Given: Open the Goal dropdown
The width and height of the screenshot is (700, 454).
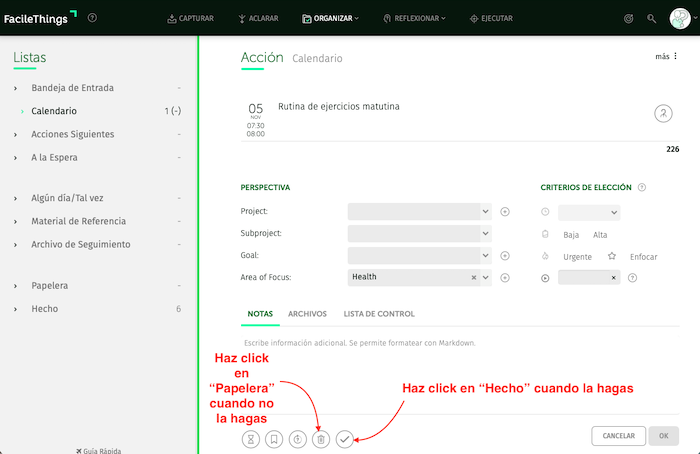Looking at the screenshot, I should tap(420, 255).
